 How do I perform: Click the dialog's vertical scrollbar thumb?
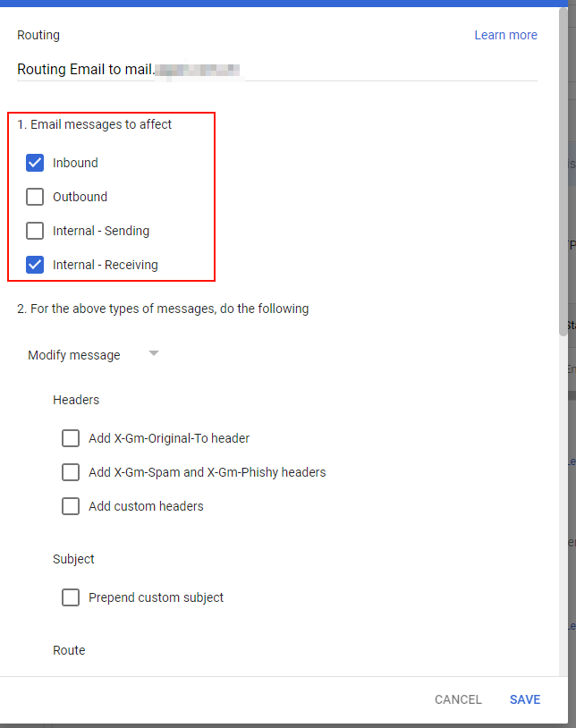point(563,179)
